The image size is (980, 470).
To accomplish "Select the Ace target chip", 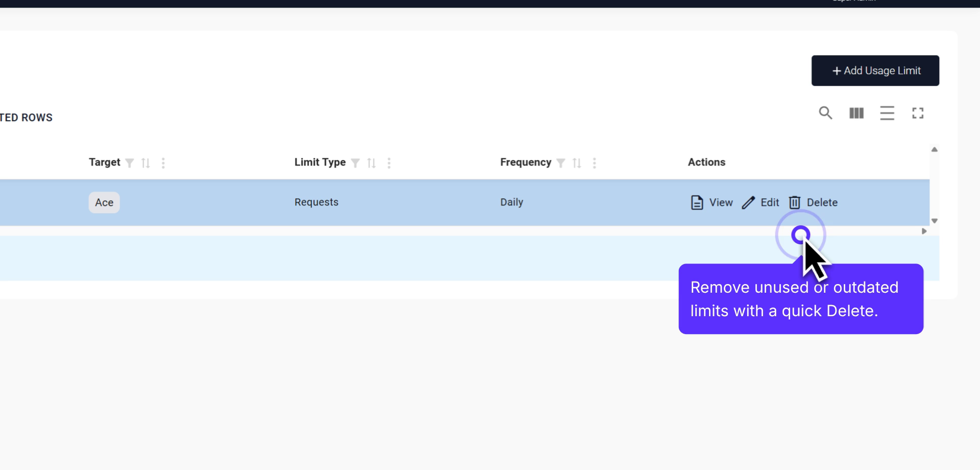I will (104, 202).
